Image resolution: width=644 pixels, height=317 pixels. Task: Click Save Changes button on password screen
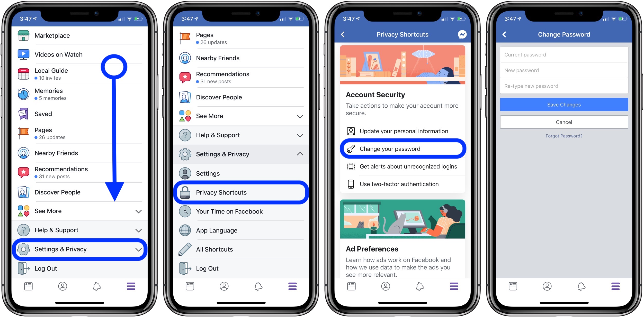tap(563, 105)
